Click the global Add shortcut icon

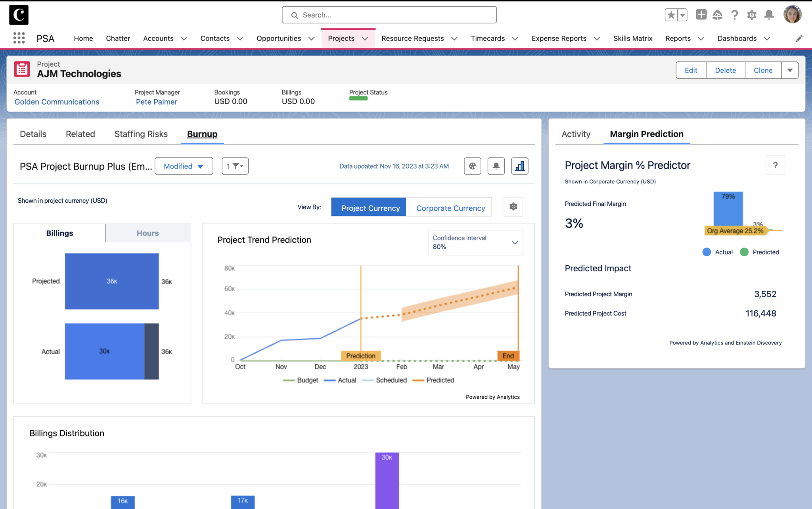(701, 14)
